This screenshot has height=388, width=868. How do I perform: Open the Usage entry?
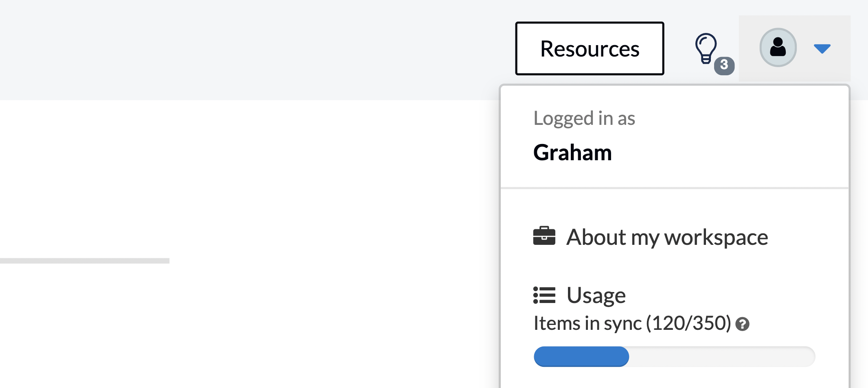(596, 295)
